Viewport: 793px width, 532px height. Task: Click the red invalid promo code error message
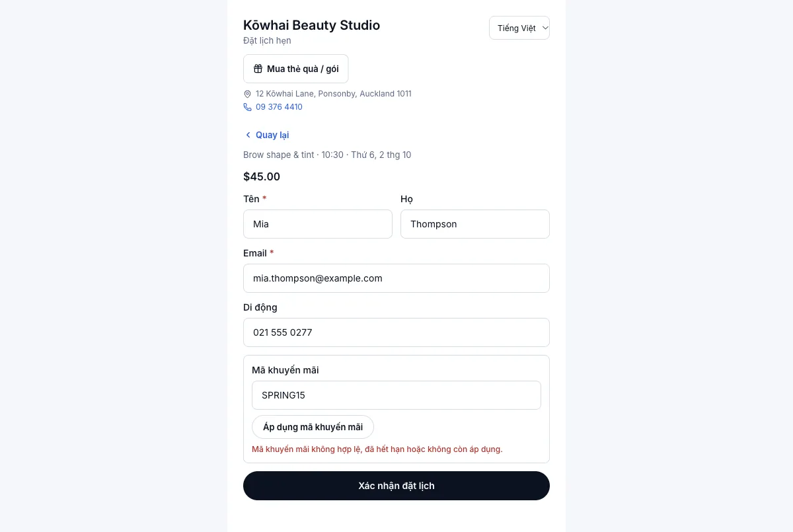[377, 449]
